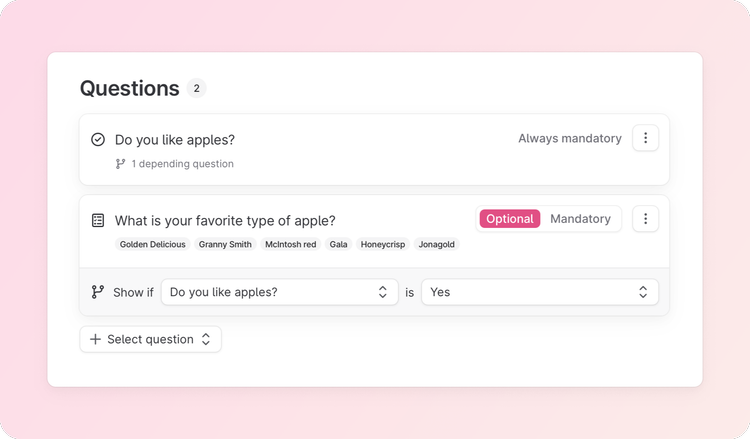
Task: Click the check-circle icon beside 'Do you like apples?'
Action: point(98,140)
